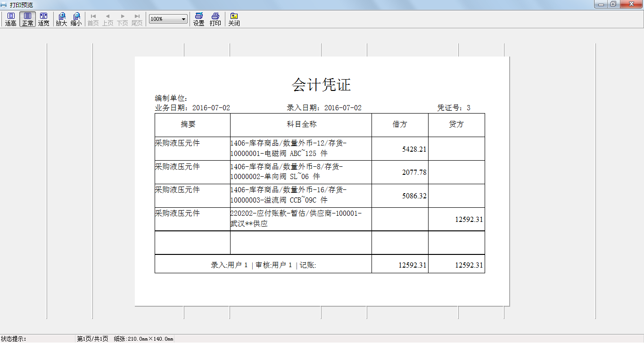Screen dimensions: 644x343
Task: Jump to last page with 尾页
Action: point(137,19)
